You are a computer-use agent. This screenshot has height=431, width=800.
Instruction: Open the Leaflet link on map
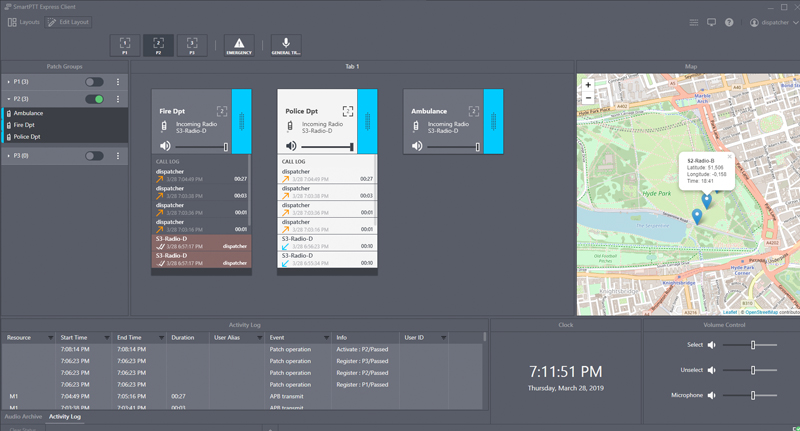point(730,312)
